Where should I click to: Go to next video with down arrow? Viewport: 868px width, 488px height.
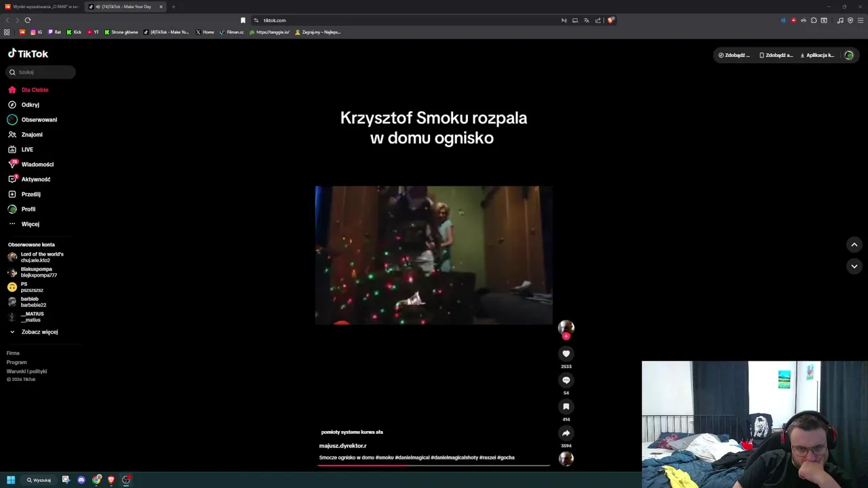[854, 266]
